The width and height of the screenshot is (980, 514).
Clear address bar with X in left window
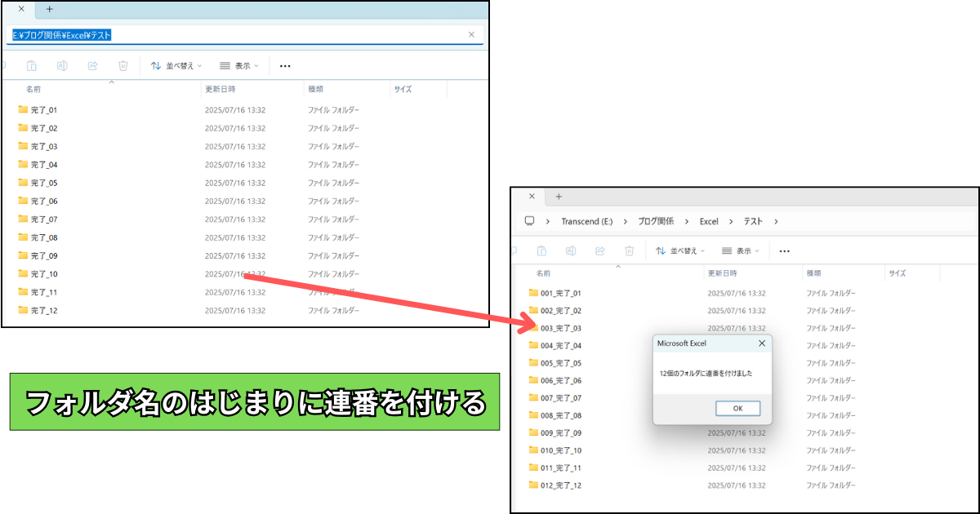tap(471, 35)
